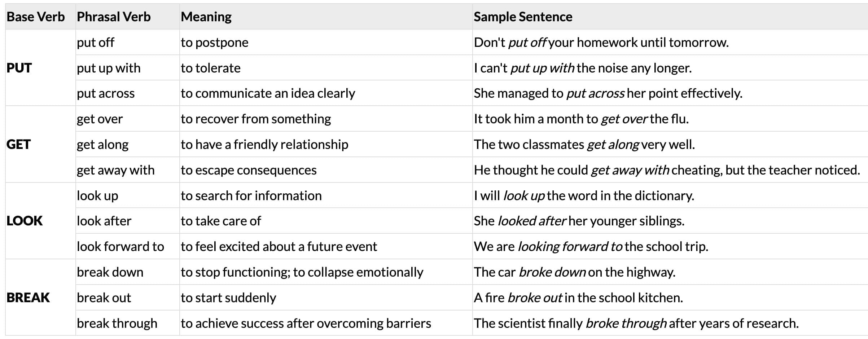The width and height of the screenshot is (868, 339).
Task: Click the 'put off' phrasal verb cell
Action: [96, 43]
